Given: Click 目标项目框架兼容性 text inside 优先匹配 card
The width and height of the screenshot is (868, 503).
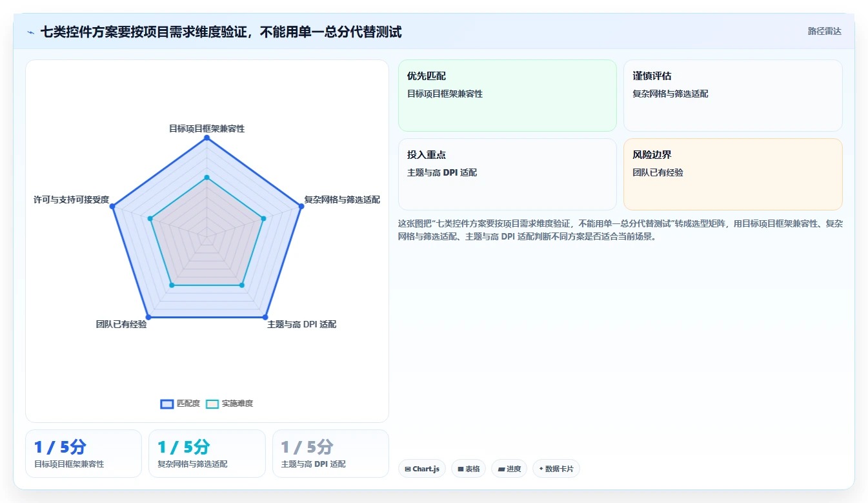Looking at the screenshot, I should [445, 94].
